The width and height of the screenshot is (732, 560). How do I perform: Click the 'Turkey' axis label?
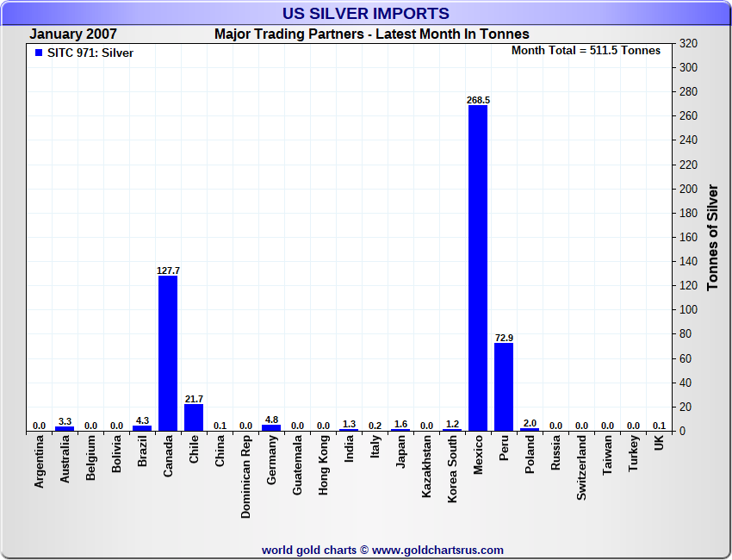pyautogui.click(x=633, y=453)
